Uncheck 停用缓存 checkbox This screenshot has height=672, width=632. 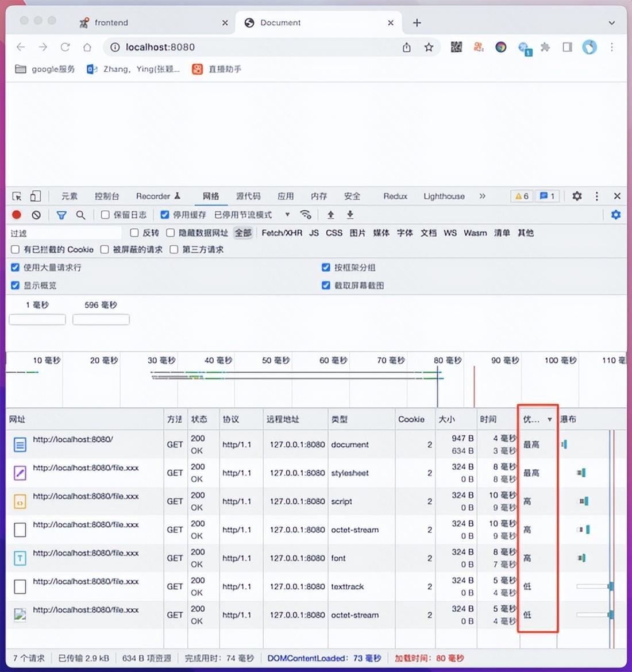(165, 215)
